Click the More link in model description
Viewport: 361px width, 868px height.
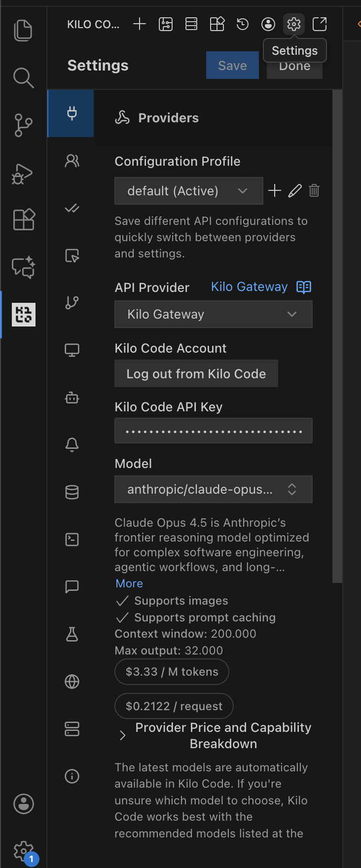(x=129, y=583)
